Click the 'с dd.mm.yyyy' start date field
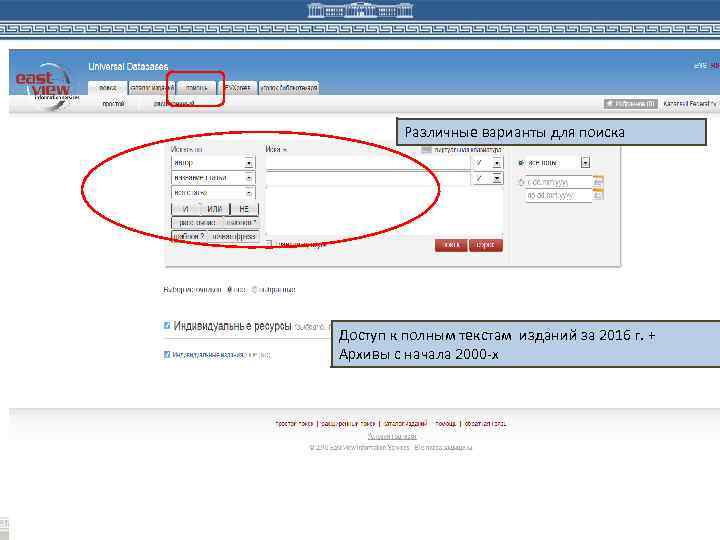This screenshot has height=540, width=720. pyautogui.click(x=559, y=182)
